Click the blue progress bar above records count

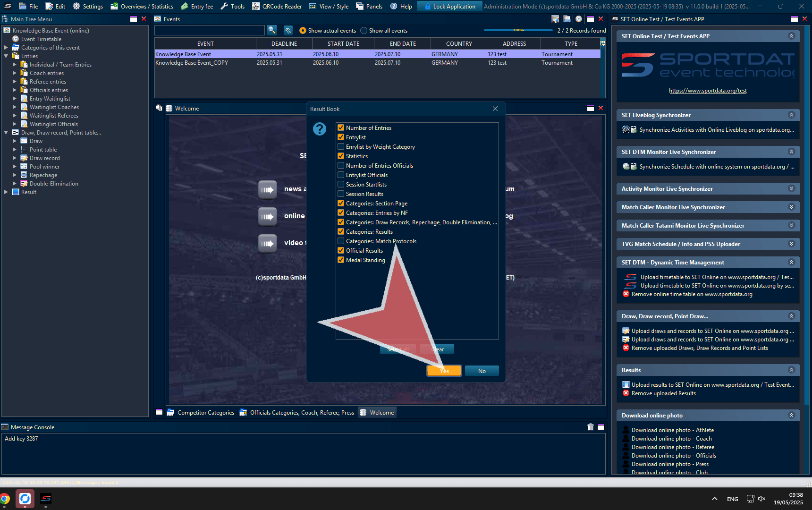(518, 30)
